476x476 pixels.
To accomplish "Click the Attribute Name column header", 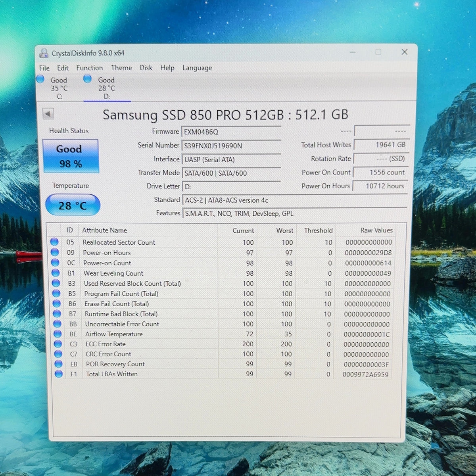I will [x=105, y=230].
